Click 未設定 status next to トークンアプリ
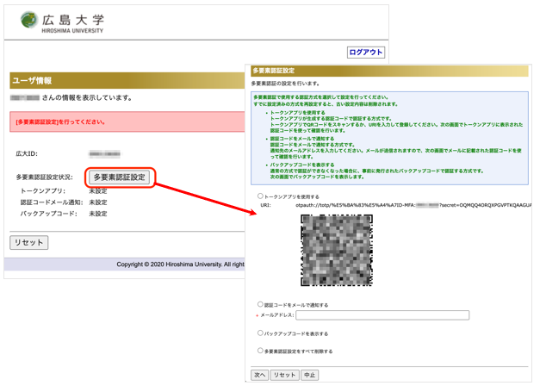 98,191
